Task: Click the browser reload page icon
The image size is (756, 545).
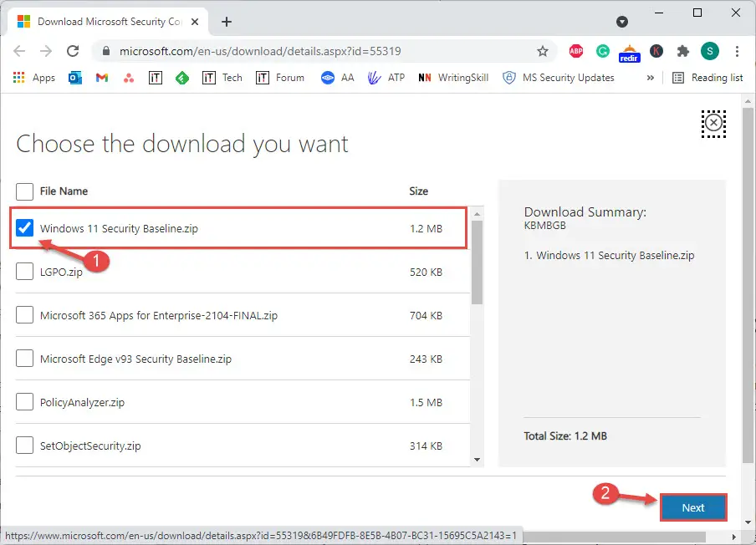Action: [x=73, y=51]
